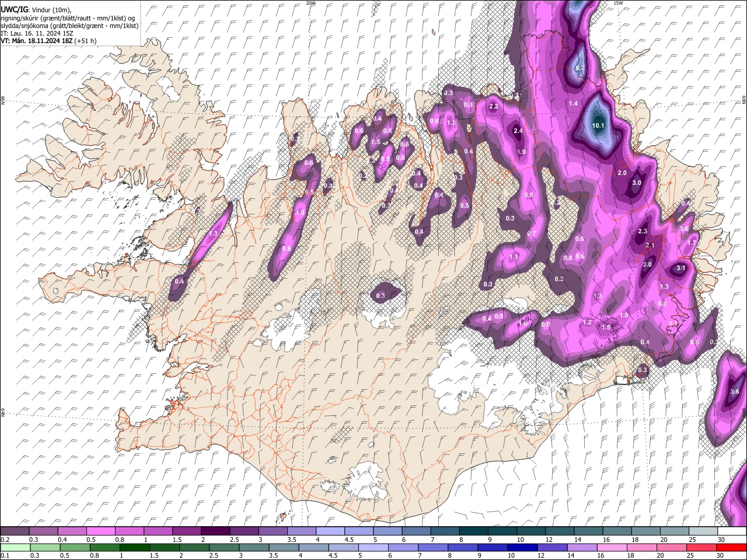
Task: Click the VT: Mán. 18.11.2024 18Z line
Action: click(48, 41)
